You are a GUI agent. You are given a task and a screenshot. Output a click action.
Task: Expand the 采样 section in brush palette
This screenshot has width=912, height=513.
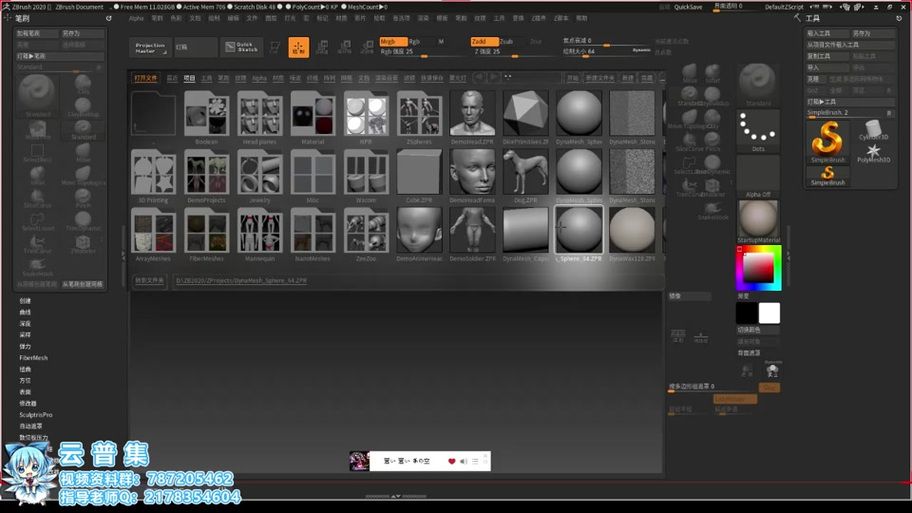(25, 335)
